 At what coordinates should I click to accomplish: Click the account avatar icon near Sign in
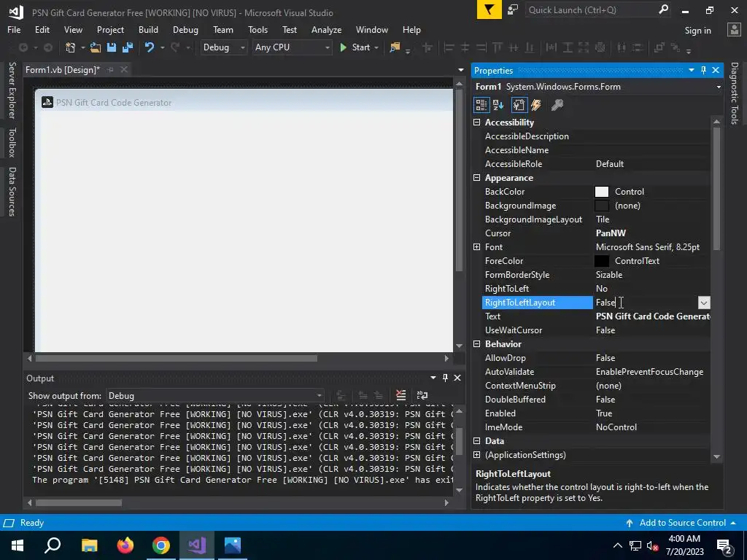tap(734, 29)
